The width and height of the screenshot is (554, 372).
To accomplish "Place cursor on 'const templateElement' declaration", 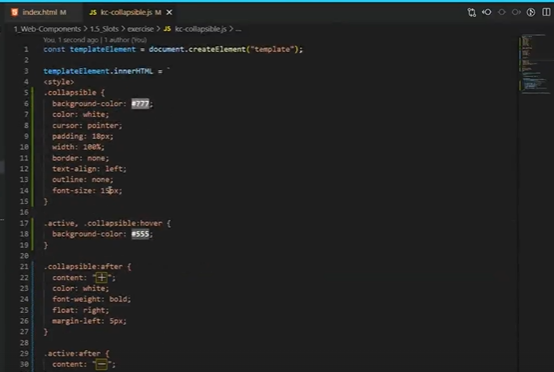I will (x=89, y=49).
